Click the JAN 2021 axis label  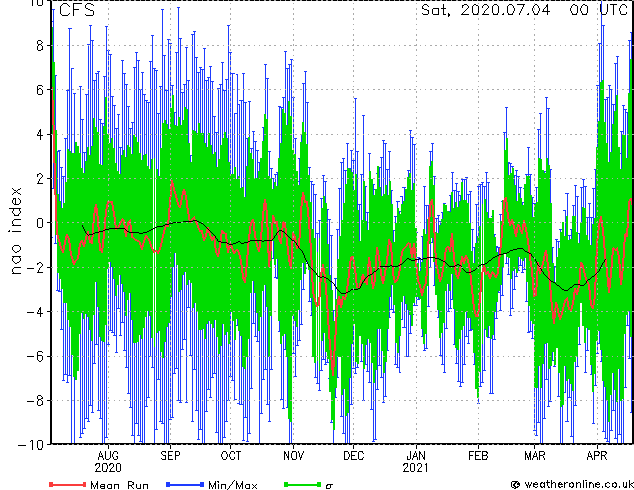click(x=416, y=462)
